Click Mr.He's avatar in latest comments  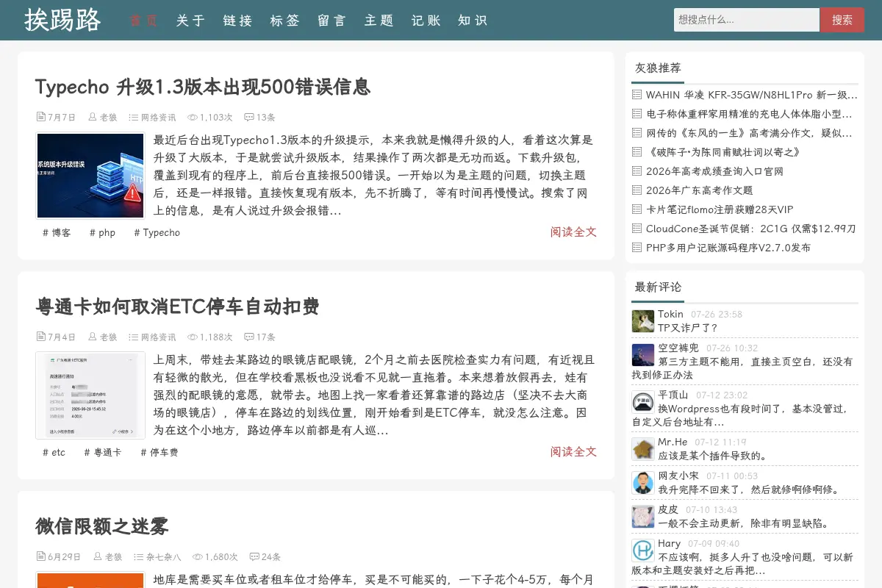(x=643, y=449)
